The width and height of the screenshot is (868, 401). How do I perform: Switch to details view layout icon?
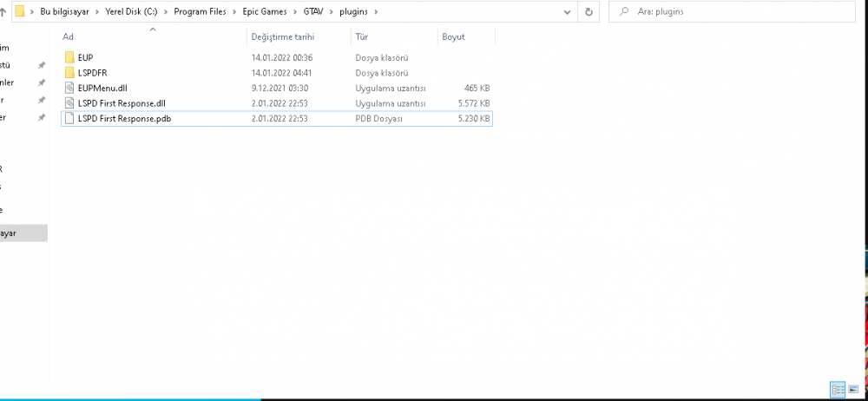838,390
